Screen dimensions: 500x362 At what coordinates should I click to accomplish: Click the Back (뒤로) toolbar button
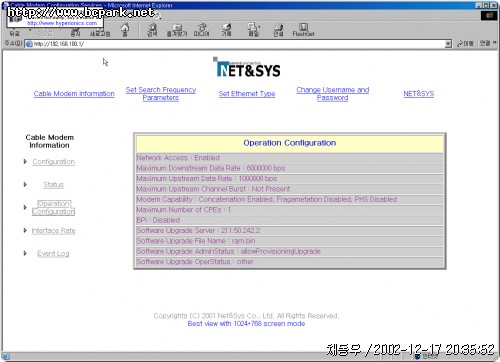[14, 33]
